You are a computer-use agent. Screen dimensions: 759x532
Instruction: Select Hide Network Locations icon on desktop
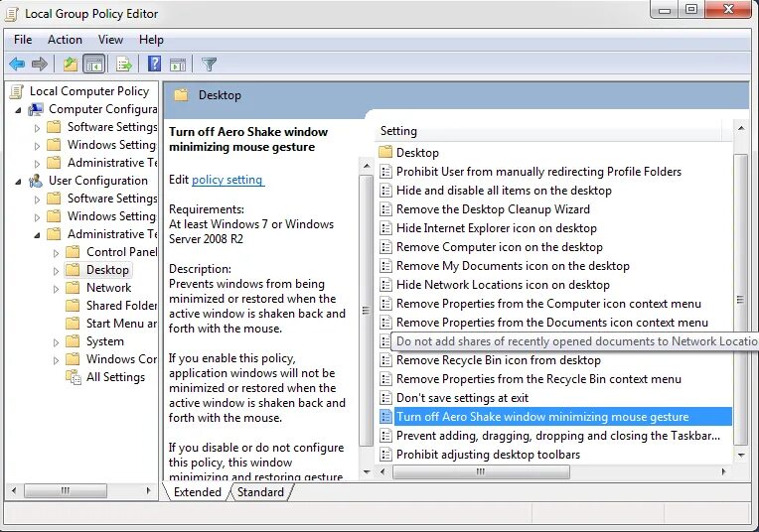click(503, 285)
